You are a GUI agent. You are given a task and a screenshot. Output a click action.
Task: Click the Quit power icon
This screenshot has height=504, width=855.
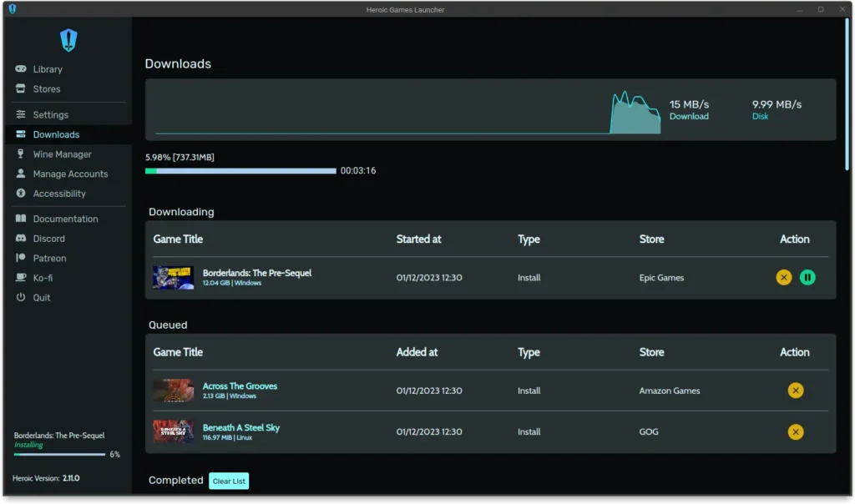point(21,298)
